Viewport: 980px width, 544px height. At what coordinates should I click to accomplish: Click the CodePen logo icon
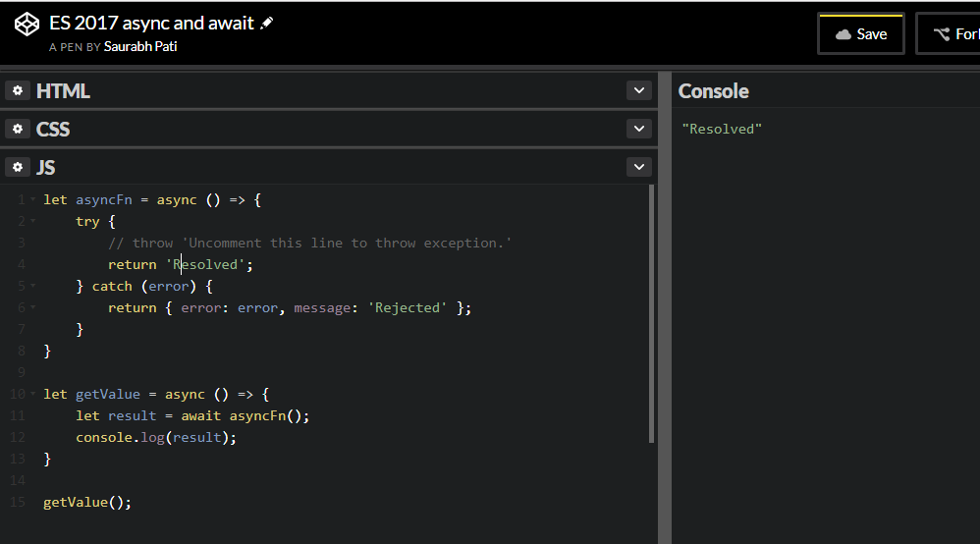click(27, 26)
